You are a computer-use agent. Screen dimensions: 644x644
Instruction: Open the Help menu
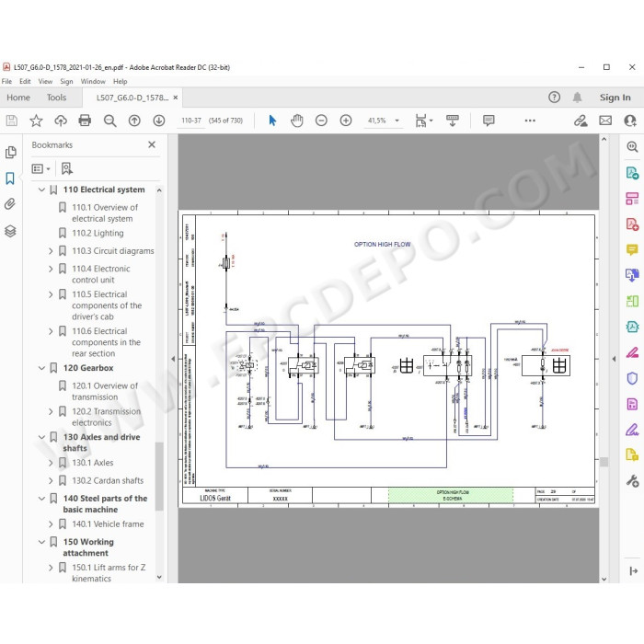click(x=120, y=81)
